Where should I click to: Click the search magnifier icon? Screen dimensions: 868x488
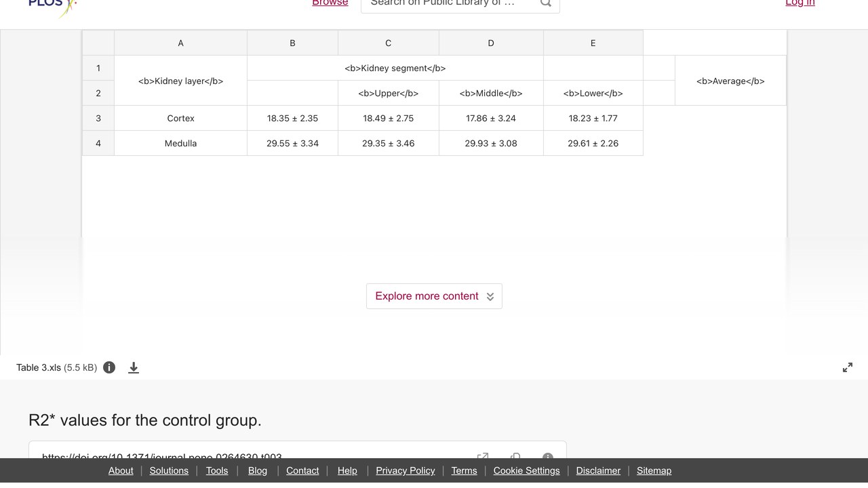point(546,3)
